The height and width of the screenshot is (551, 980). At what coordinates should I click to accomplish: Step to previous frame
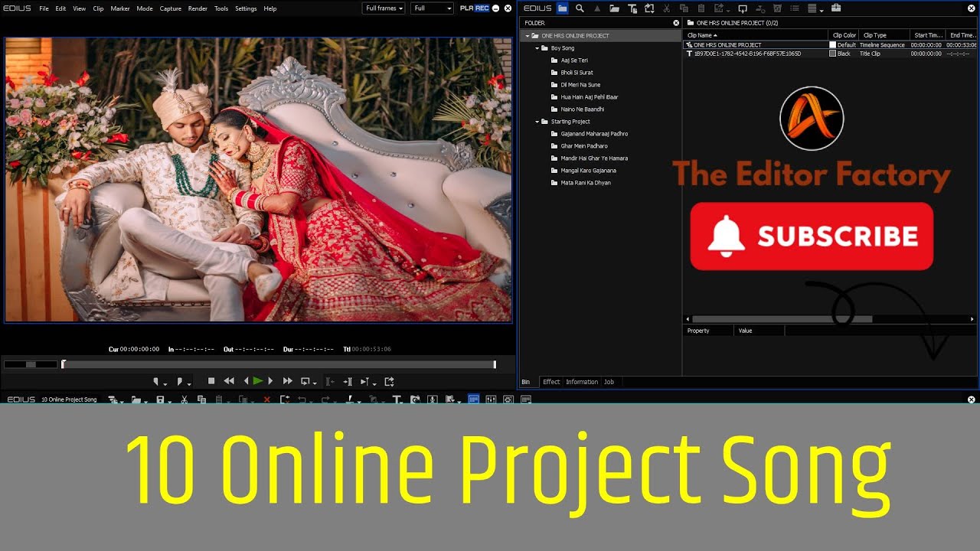coord(246,381)
